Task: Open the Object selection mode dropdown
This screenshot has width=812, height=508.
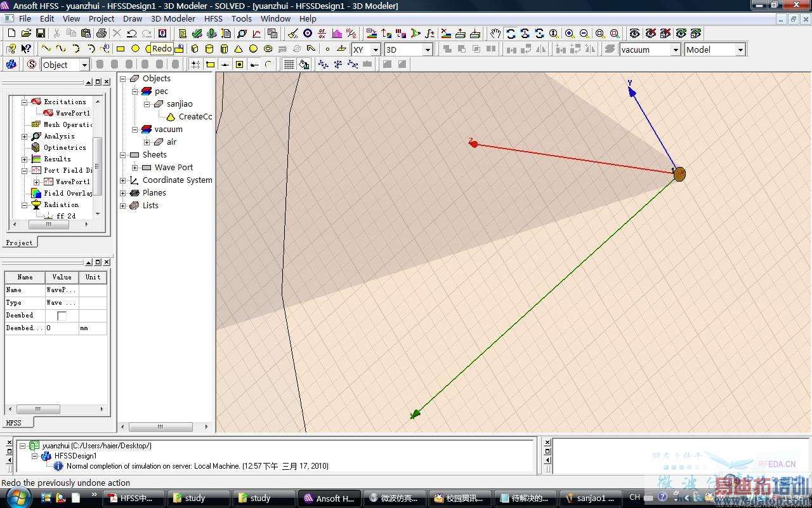Action: click(84, 65)
